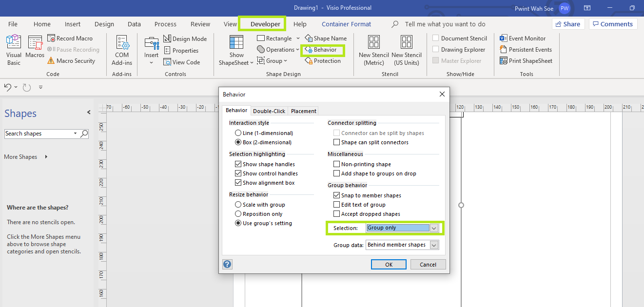
Task: Open the Selection dropdown in Group behavior
Action: click(433, 228)
